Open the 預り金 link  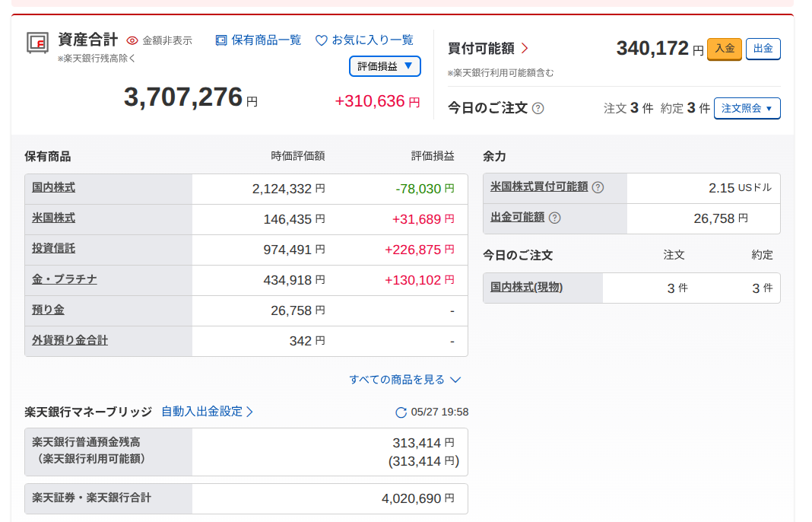click(x=48, y=310)
